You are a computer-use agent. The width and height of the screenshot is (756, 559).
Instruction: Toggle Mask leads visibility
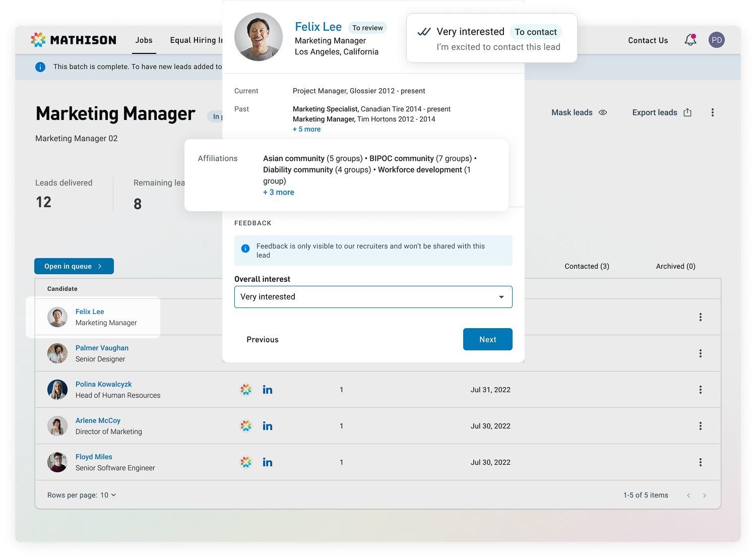[579, 112]
